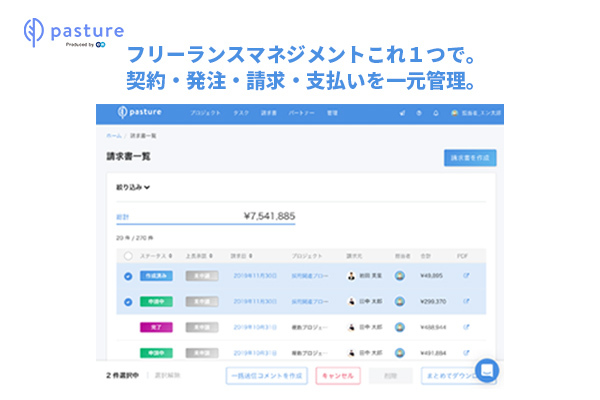Click the ¥491,884 amount cell
Image resolution: width=600 pixels, height=400 pixels.
(x=433, y=353)
